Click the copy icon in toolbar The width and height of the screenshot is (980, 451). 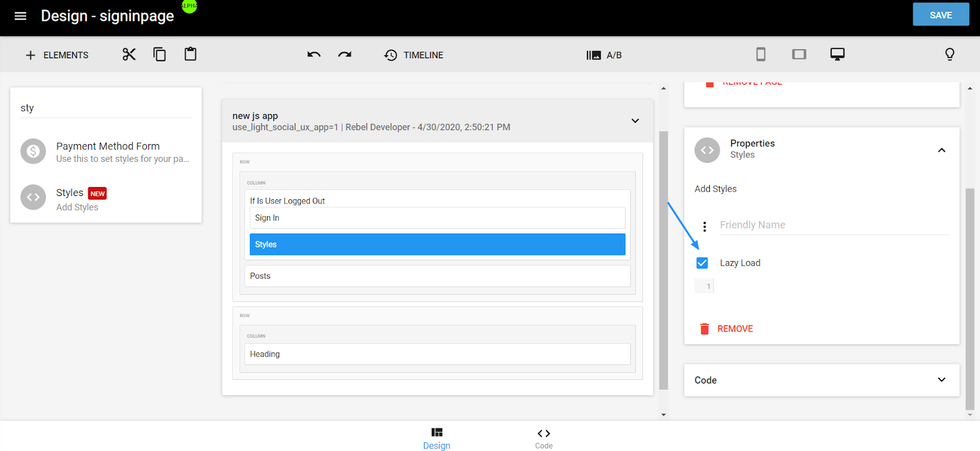[x=159, y=55]
